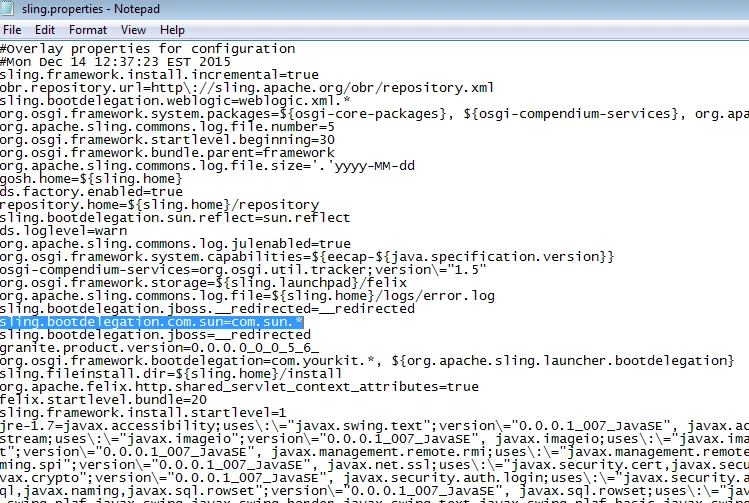Click the Notepad document icon in title bar
749x503 pixels.
click(7, 9)
